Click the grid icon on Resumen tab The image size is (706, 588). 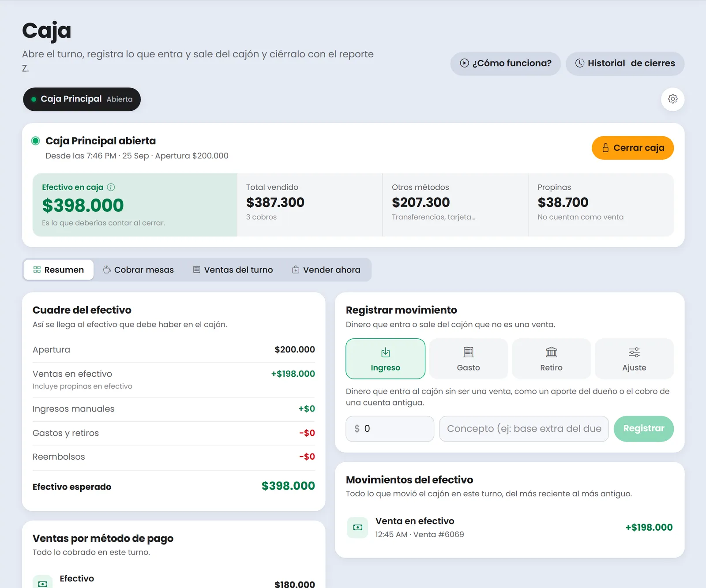point(37,270)
